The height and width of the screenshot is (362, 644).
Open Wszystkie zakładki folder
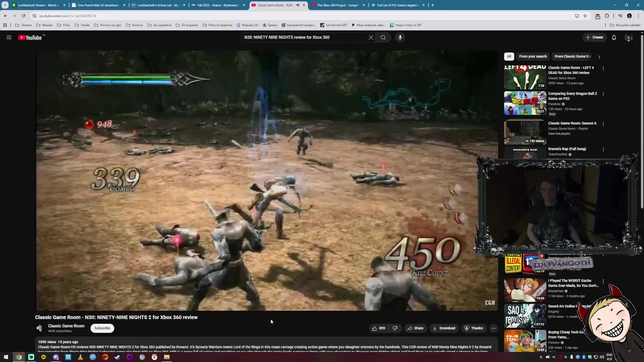click(625, 25)
